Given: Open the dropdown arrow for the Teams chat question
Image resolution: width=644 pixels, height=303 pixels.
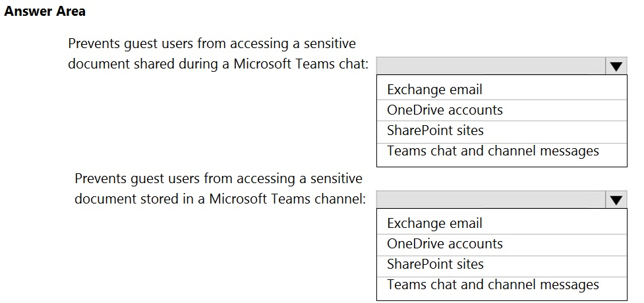Looking at the screenshot, I should tap(616, 66).
